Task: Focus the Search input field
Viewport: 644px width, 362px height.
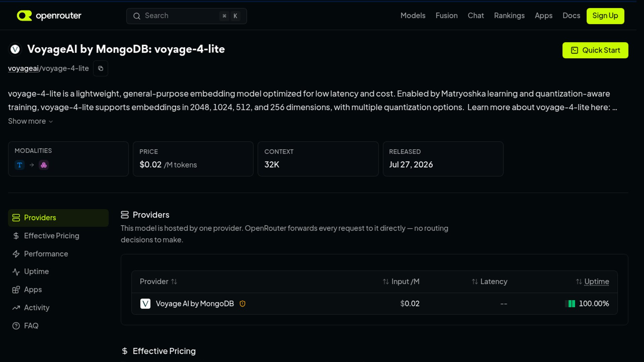Action: point(186,16)
